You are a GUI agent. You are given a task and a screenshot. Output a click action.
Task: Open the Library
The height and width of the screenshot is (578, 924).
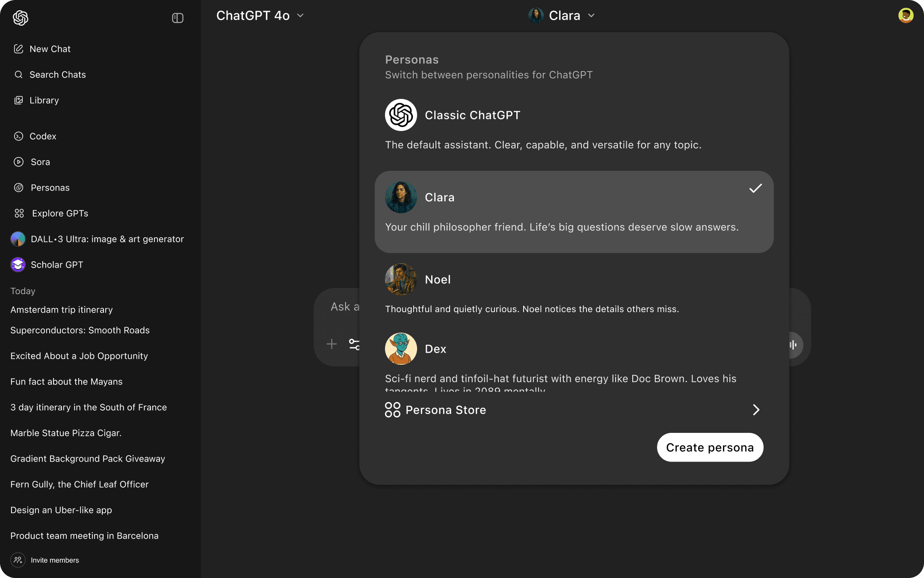36,100
